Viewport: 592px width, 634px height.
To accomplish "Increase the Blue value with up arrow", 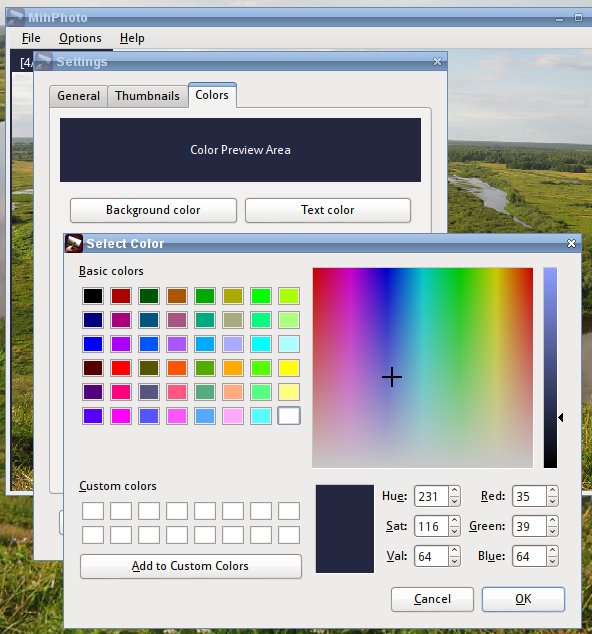I will point(552,551).
